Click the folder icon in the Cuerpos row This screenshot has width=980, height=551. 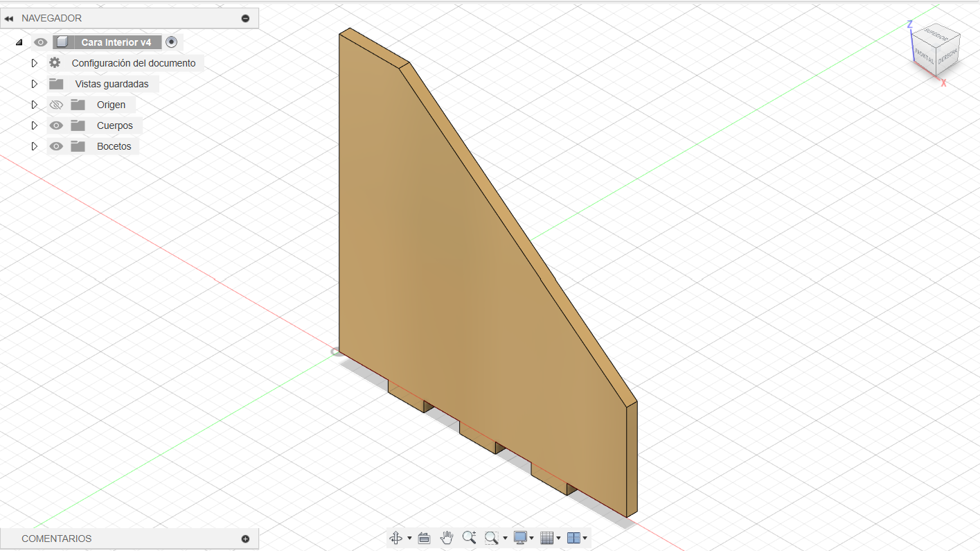(78, 125)
